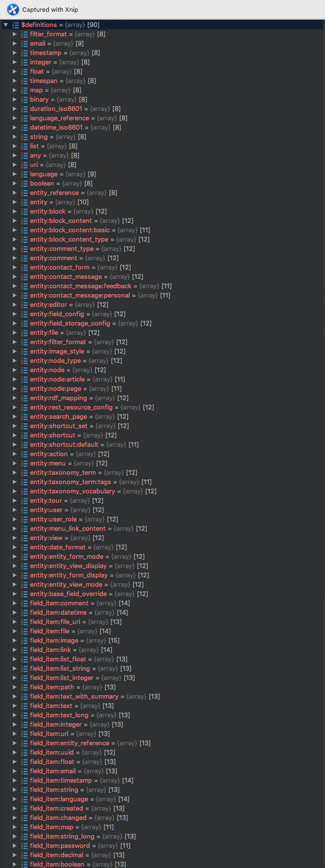Click the array icon next to entity:user
This screenshot has height=868, width=325.
point(24,510)
